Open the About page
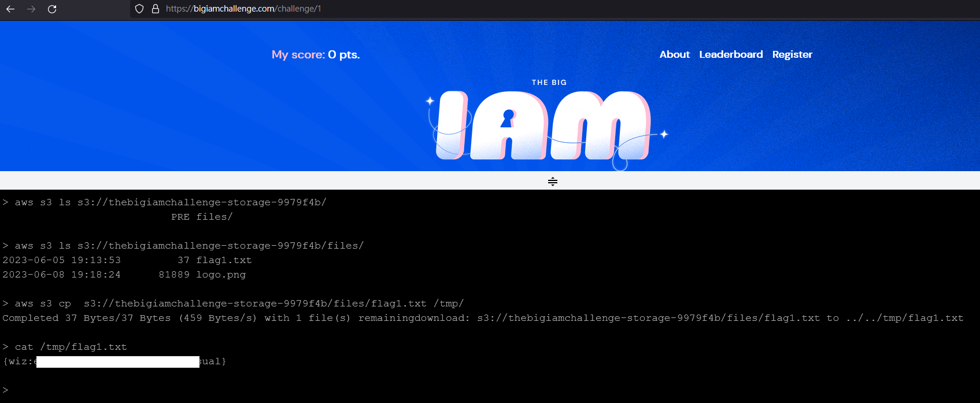This screenshot has height=403, width=980. [x=675, y=54]
